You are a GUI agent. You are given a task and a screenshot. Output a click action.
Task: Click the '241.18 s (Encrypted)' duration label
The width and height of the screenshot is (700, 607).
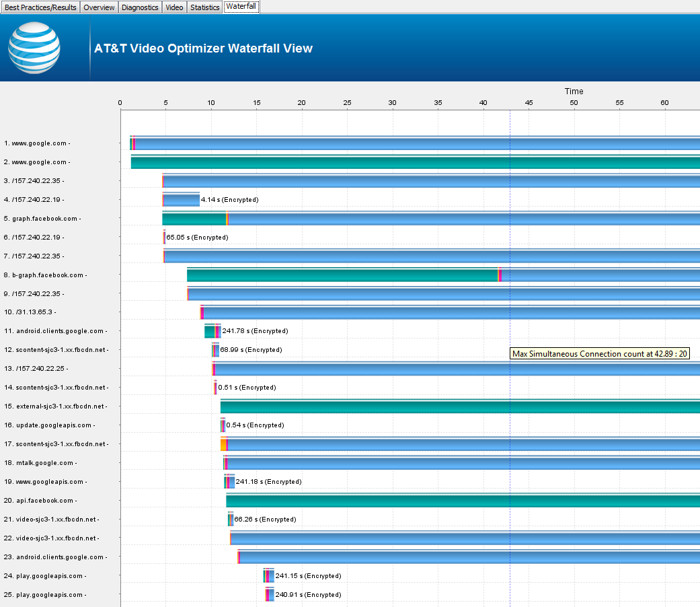[269, 481]
